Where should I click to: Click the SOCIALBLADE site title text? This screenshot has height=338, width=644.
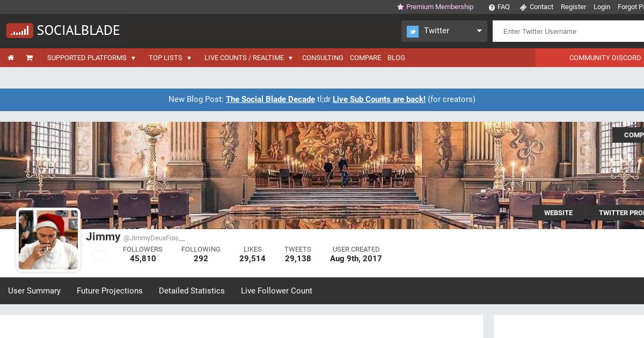[x=78, y=31]
